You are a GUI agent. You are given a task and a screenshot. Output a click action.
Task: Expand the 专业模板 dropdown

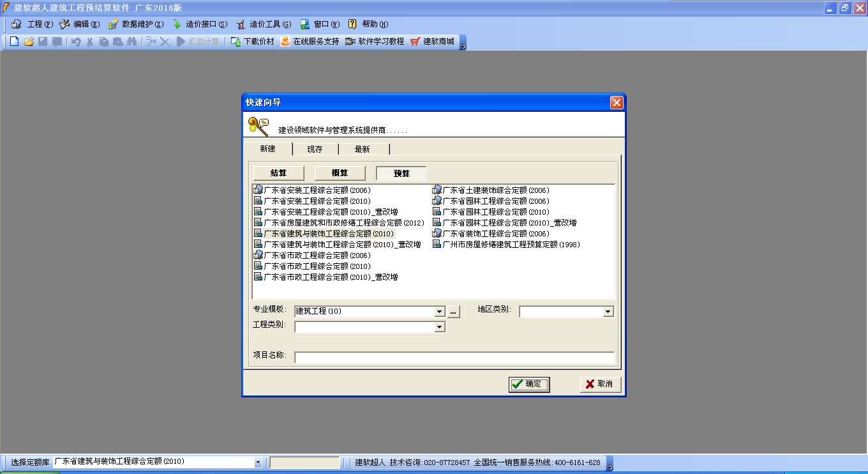pyautogui.click(x=439, y=312)
